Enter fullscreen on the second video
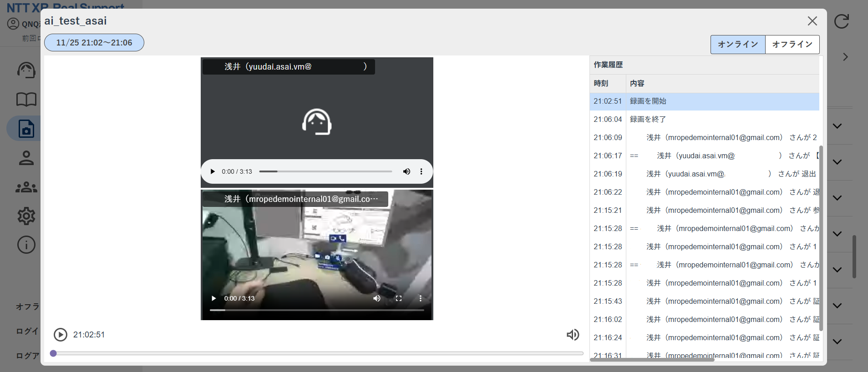868x372 pixels. [x=399, y=298]
